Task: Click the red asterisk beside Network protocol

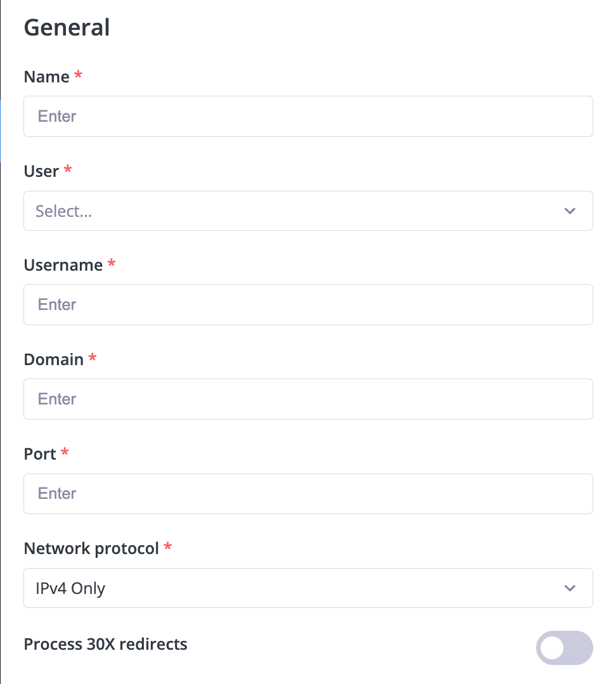Action: [x=168, y=546]
